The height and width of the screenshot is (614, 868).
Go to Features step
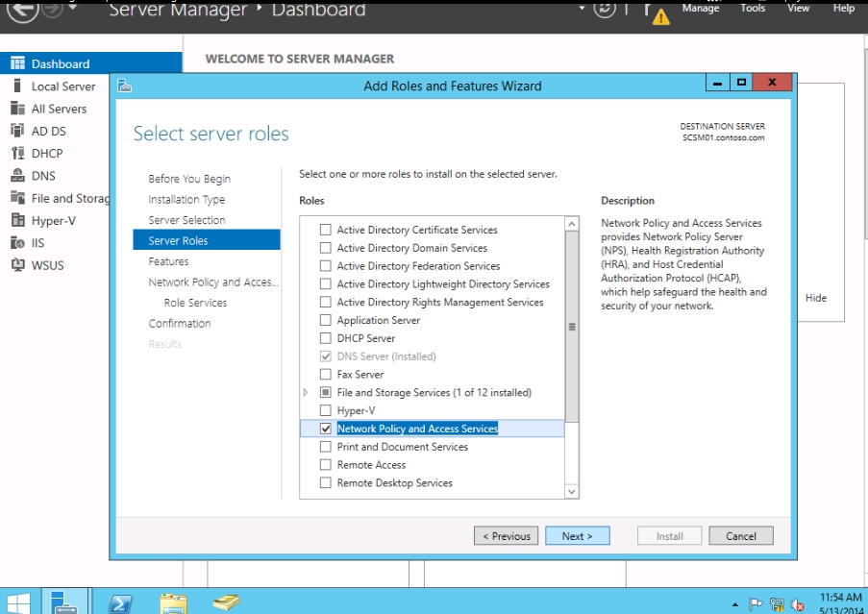point(168,261)
